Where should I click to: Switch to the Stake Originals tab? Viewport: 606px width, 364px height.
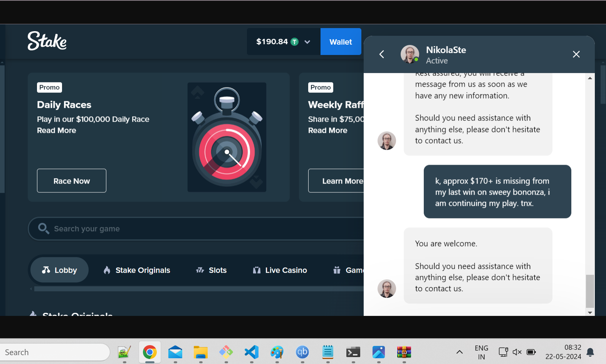137,270
